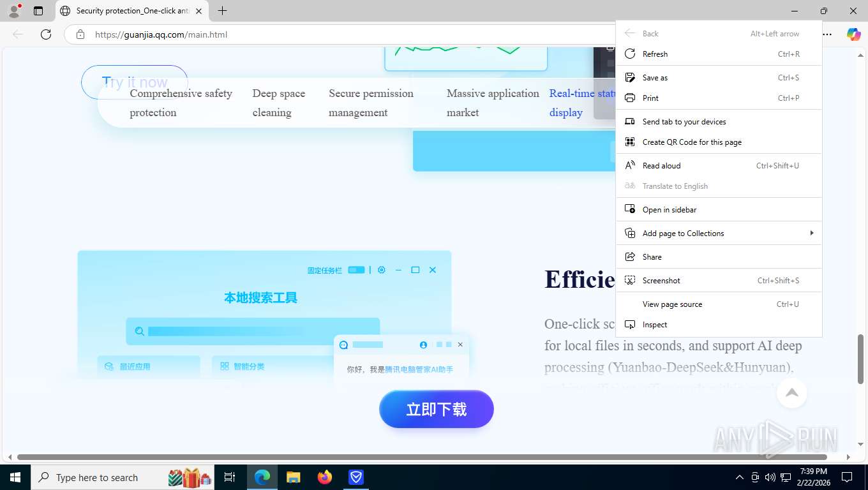This screenshot has height=490, width=868.
Task: Click the volume speaker tray icon
Action: (770, 477)
